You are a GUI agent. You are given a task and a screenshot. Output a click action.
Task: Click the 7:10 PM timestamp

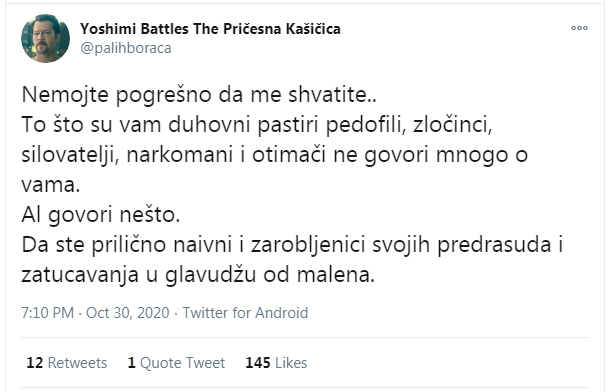tap(47, 313)
